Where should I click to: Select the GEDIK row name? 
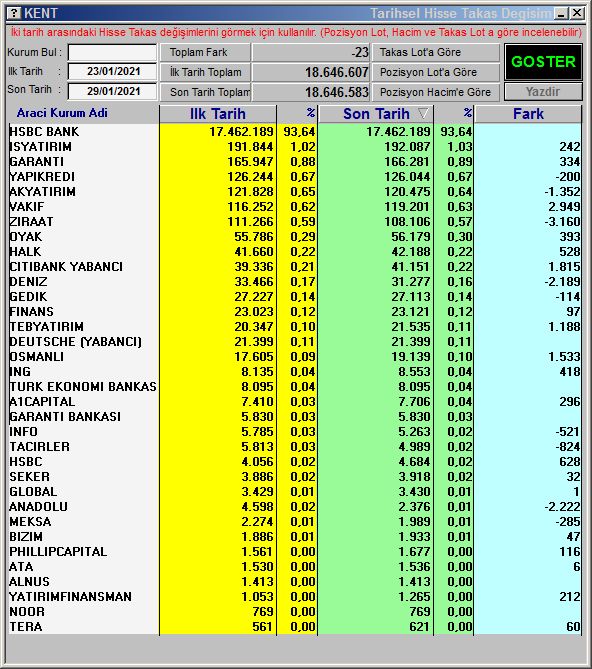[x=28, y=297]
